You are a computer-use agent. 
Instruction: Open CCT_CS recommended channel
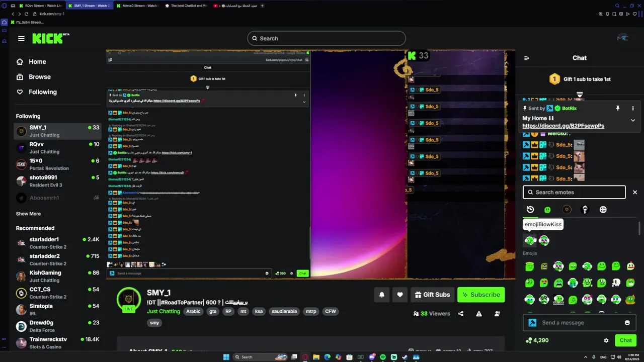click(x=57, y=293)
